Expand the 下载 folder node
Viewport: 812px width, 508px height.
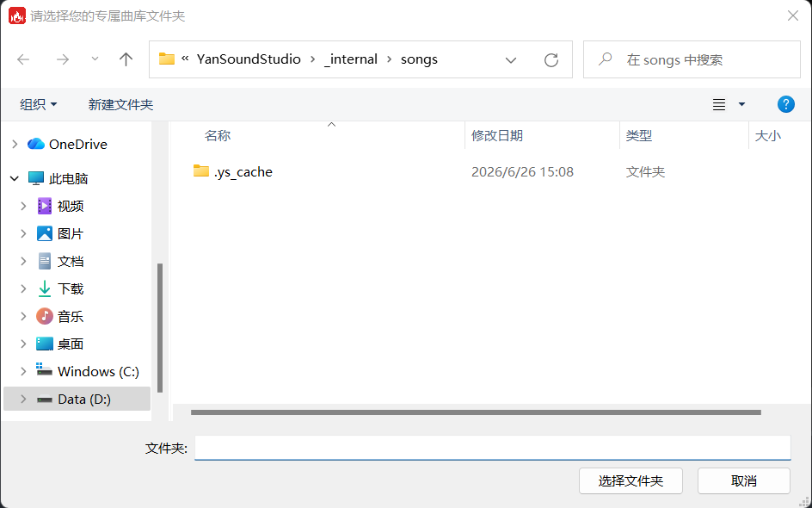pos(23,288)
